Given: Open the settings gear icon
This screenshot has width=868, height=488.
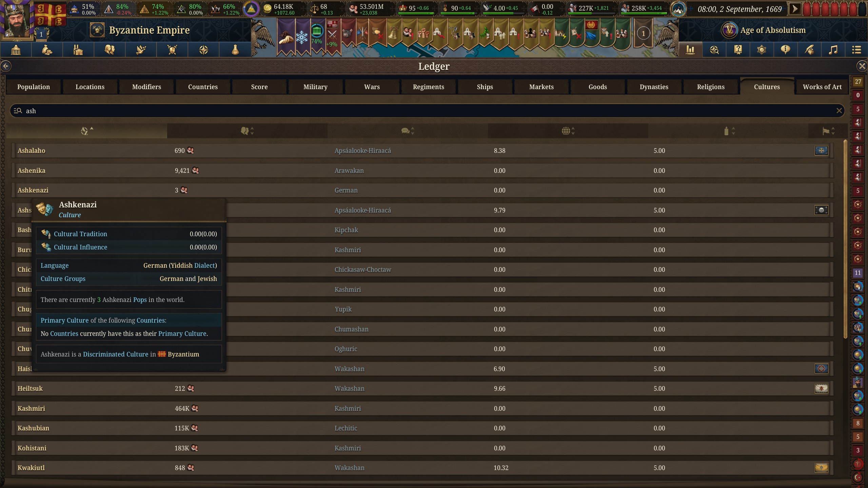Looking at the screenshot, I should [x=762, y=50].
